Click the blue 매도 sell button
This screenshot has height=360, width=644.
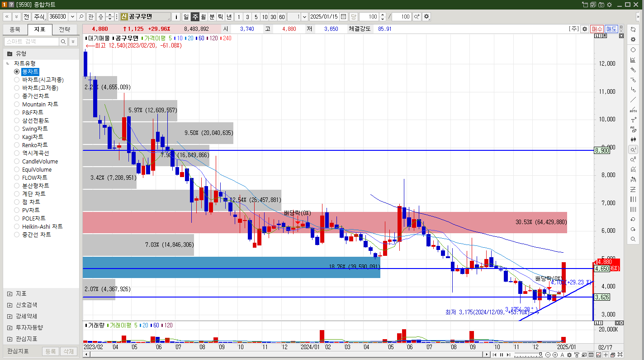611,29
